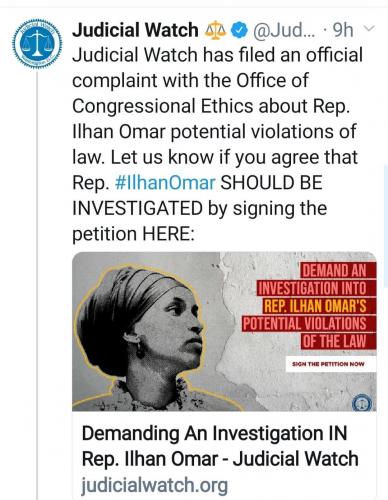Click the blue verified badge
The image size is (388, 500).
coord(239,31)
